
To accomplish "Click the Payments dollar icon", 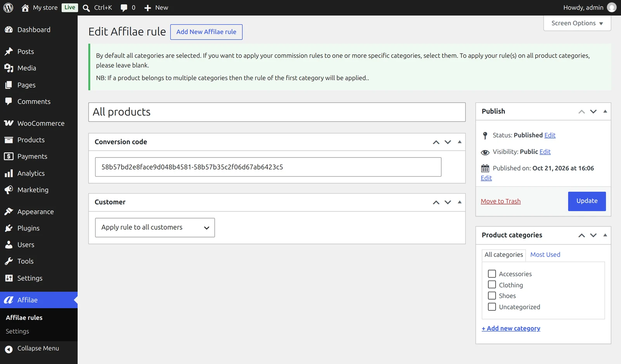I will pos(9,156).
